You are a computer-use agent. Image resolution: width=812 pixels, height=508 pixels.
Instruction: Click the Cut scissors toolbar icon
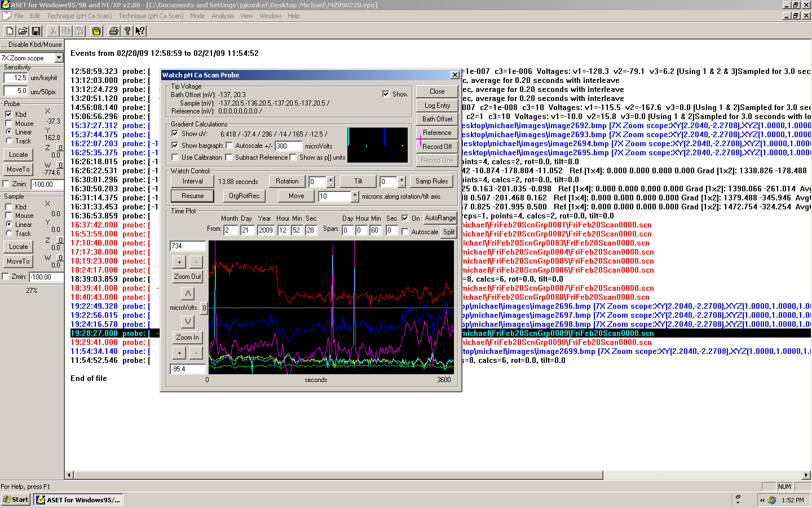point(53,31)
